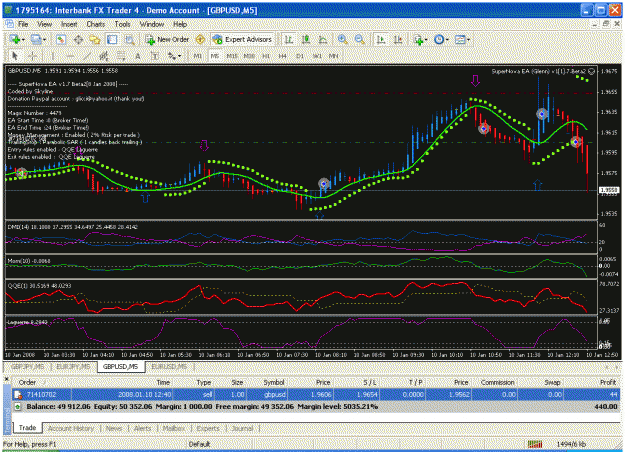Select sell order 71410702 row
625x452 pixels.
click(x=315, y=395)
